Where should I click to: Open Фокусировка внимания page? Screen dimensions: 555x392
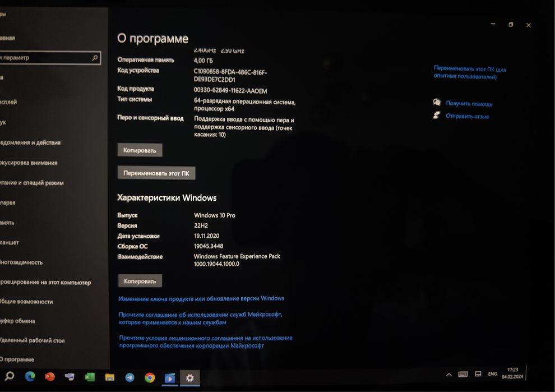point(29,163)
